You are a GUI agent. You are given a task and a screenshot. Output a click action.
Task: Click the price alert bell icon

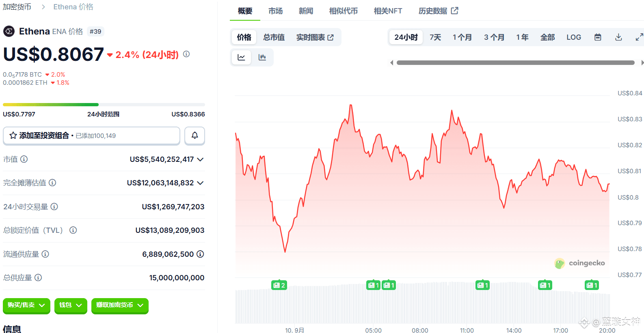195,135
